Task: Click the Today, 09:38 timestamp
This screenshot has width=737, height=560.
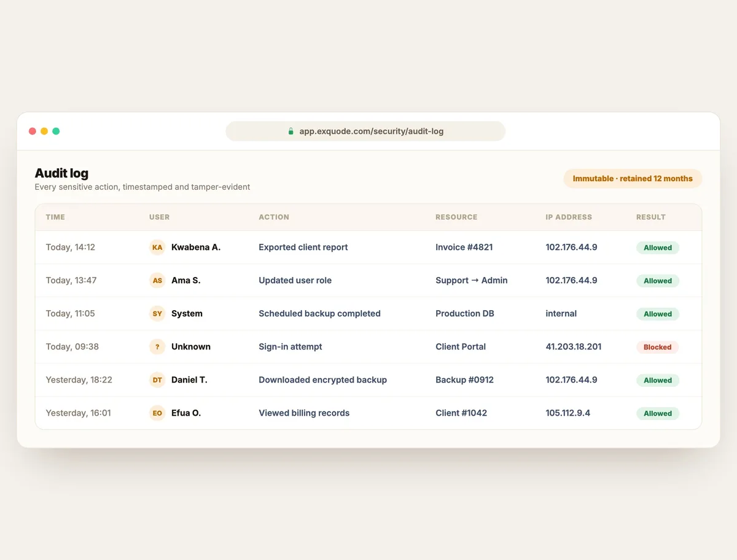Action: [72, 347]
